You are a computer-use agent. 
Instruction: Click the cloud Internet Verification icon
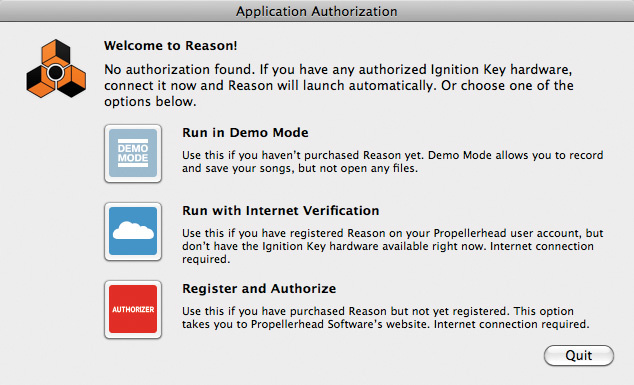pyautogui.click(x=133, y=231)
